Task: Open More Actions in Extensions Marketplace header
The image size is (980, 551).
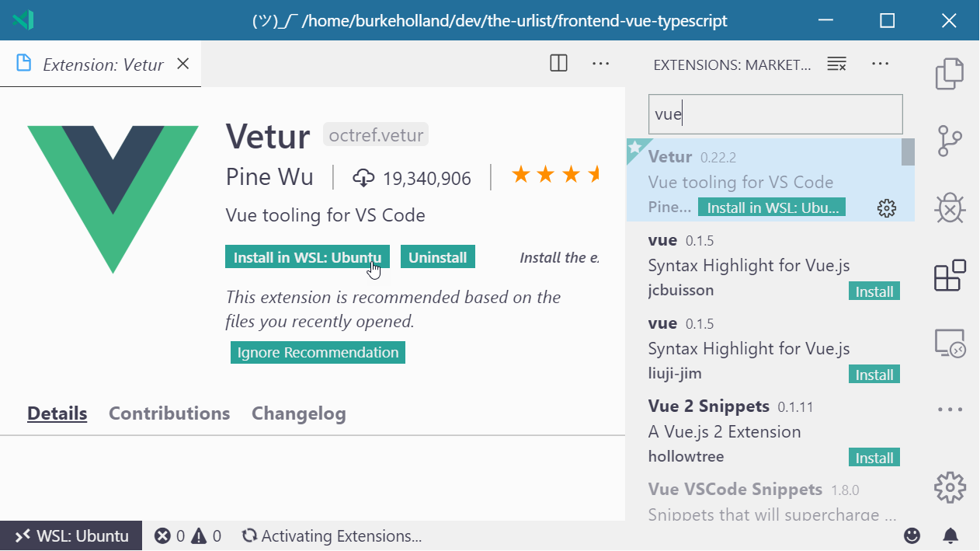Action: point(880,64)
